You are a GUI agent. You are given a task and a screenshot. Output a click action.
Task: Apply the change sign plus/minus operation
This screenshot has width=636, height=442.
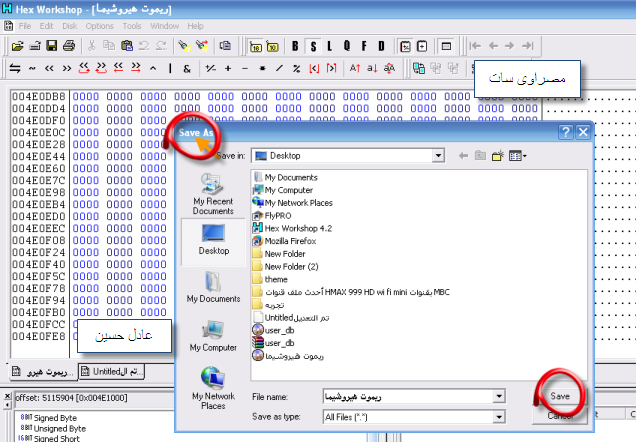[211, 69]
